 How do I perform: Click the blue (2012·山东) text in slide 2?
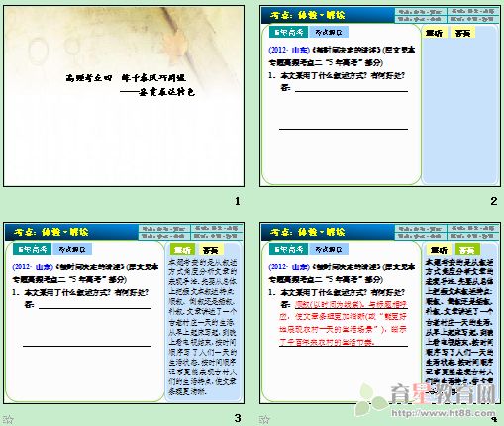289,51
